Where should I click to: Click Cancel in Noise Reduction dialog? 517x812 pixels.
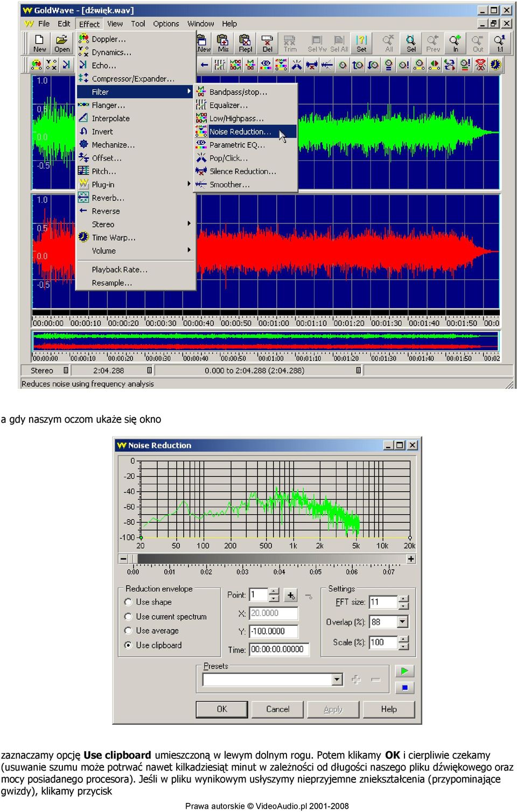pos(277,709)
